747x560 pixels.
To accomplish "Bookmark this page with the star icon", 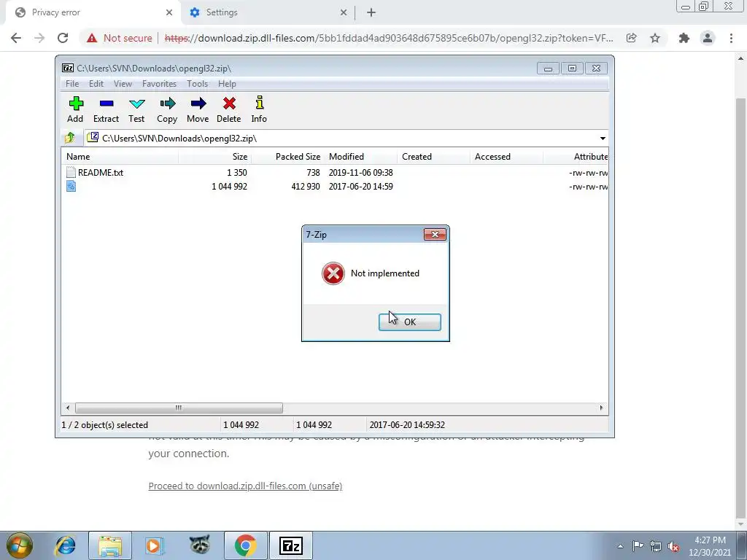I will (655, 38).
